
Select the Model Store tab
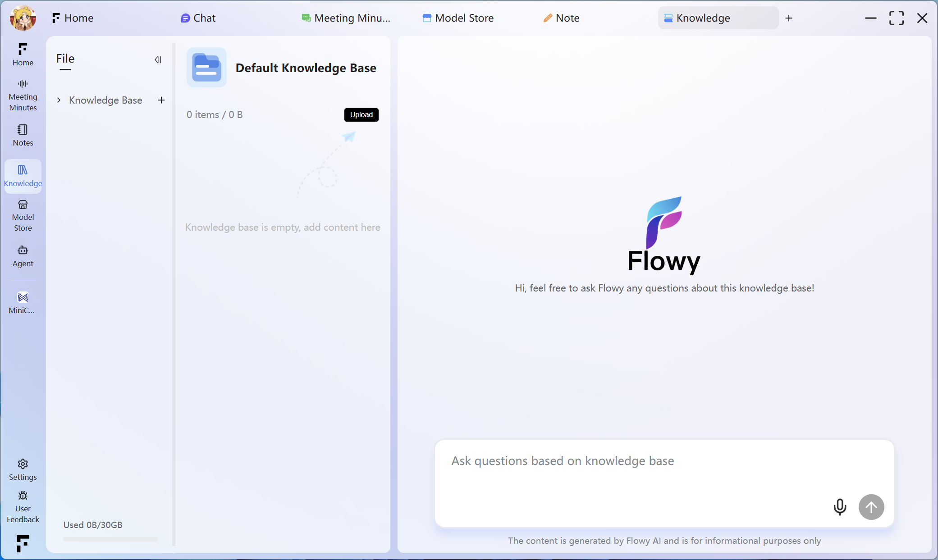coord(458,18)
